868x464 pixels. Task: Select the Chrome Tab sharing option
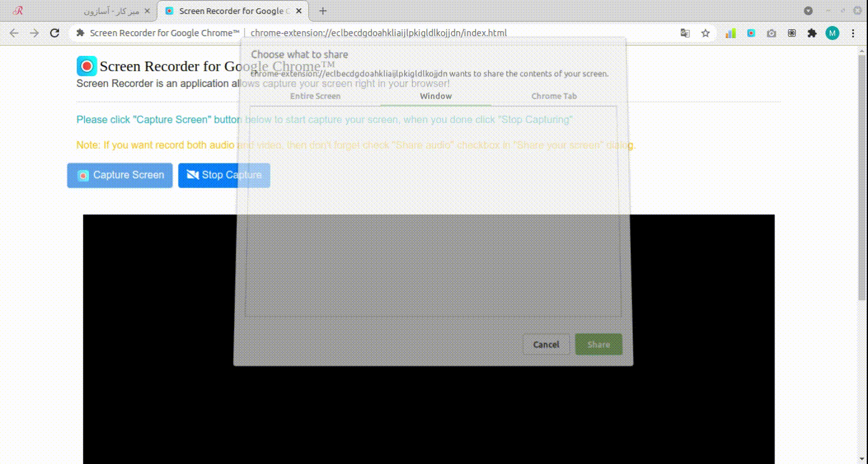click(x=554, y=96)
